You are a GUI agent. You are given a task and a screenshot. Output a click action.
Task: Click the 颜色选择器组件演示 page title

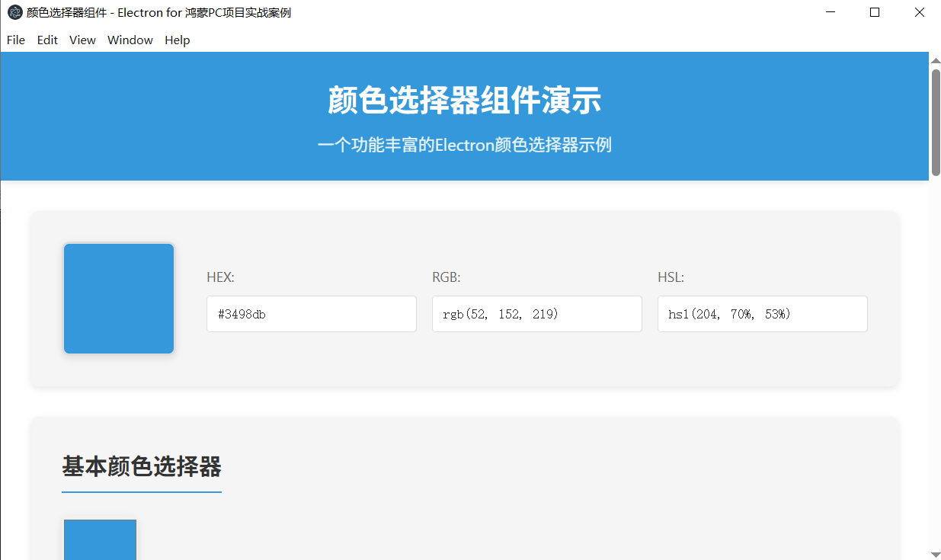point(465,100)
